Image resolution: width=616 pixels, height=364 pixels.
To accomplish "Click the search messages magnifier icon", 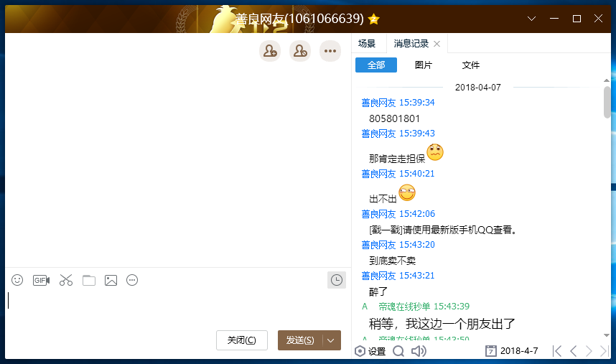I will coord(398,351).
